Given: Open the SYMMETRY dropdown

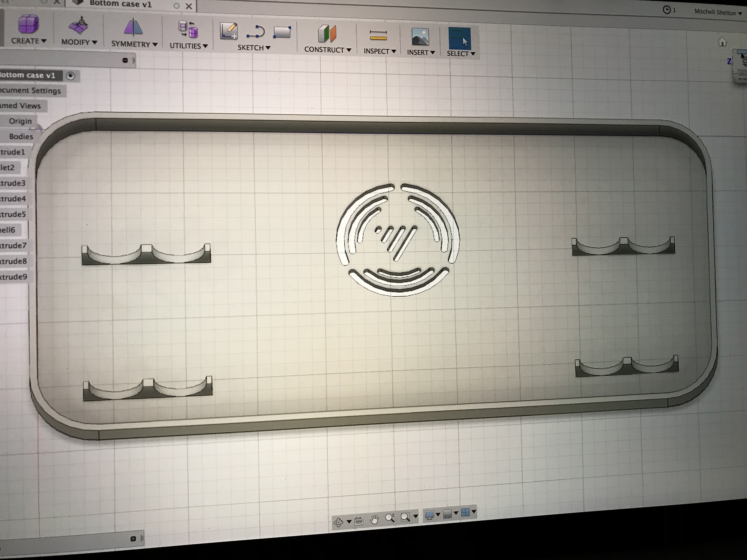Looking at the screenshot, I should [134, 44].
